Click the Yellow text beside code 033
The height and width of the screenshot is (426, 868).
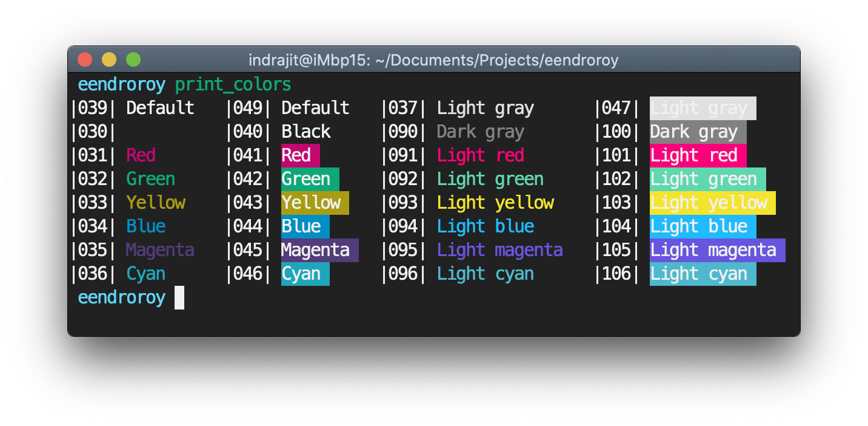click(x=155, y=203)
